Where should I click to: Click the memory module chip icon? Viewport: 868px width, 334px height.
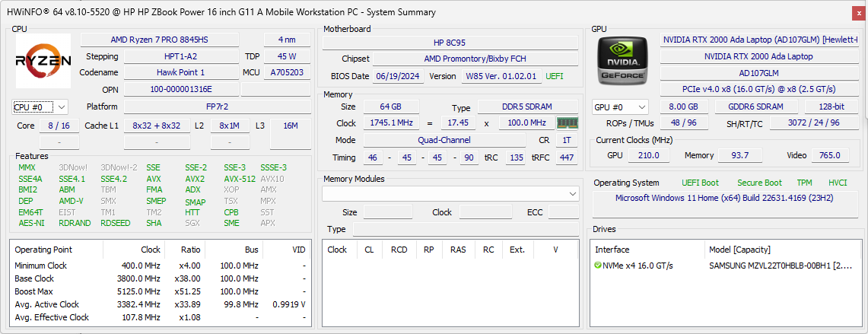[567, 123]
